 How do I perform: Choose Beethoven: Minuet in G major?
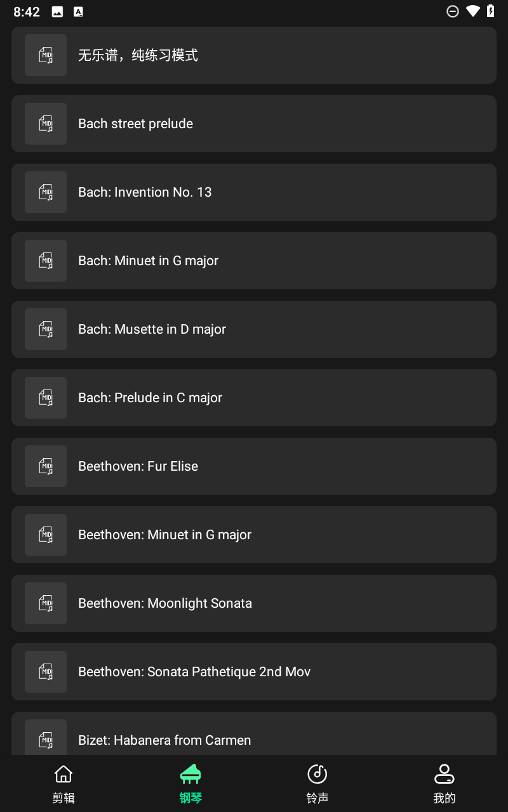tap(254, 535)
